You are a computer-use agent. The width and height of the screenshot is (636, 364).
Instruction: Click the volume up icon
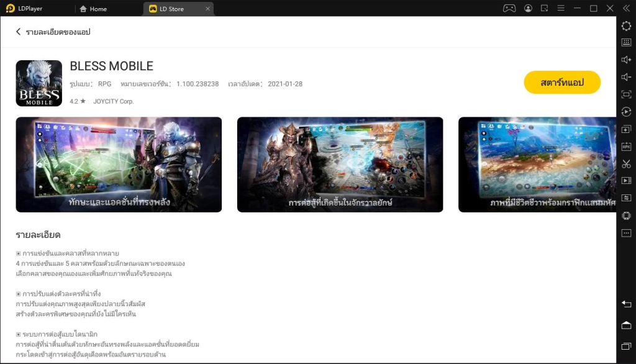pos(626,60)
